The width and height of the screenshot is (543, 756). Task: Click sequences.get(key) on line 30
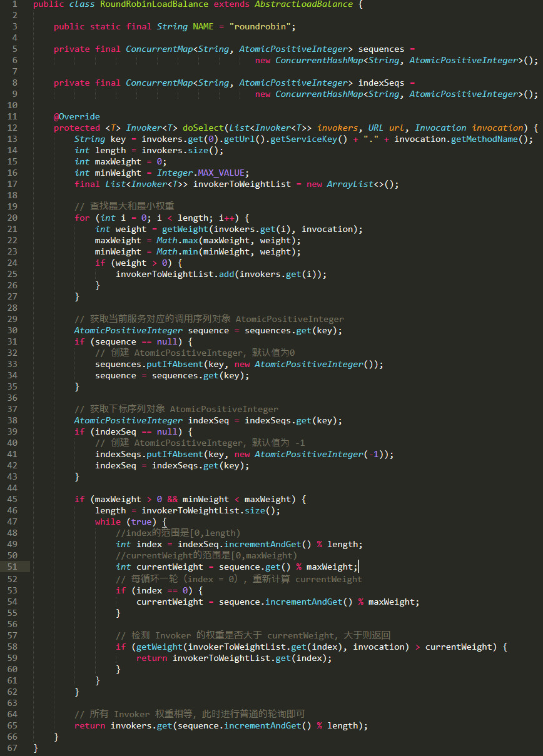pyautogui.click(x=291, y=331)
